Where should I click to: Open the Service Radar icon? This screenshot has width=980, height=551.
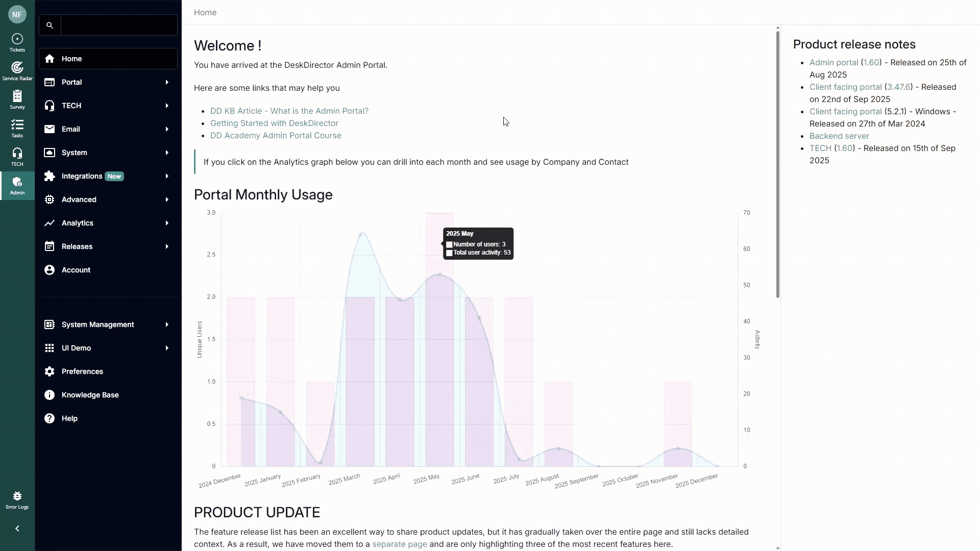pyautogui.click(x=17, y=71)
